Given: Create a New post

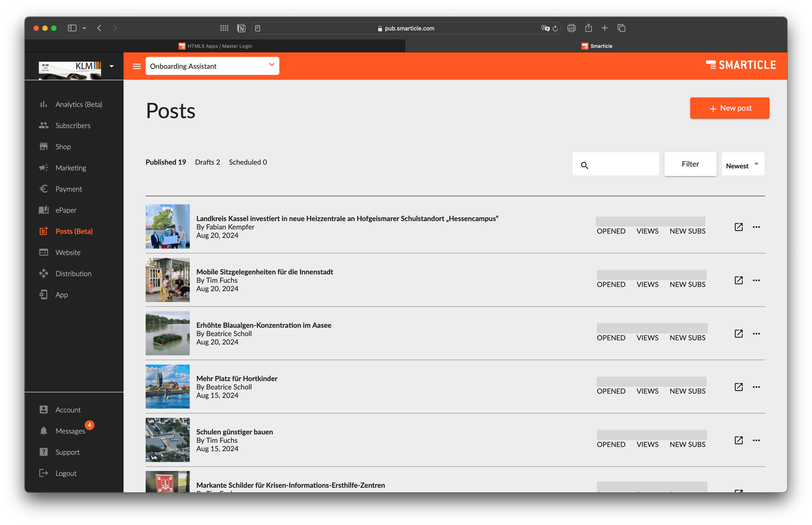Looking at the screenshot, I should pyautogui.click(x=730, y=108).
